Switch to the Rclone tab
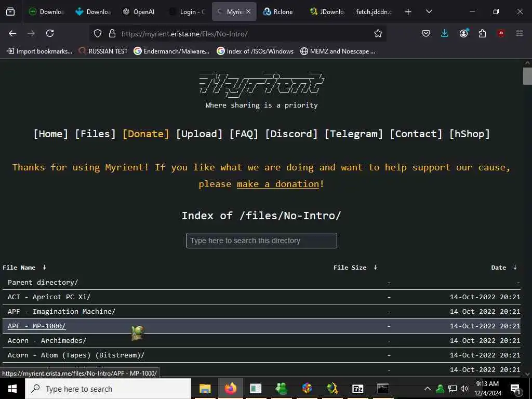This screenshot has height=399, width=532. click(278, 12)
